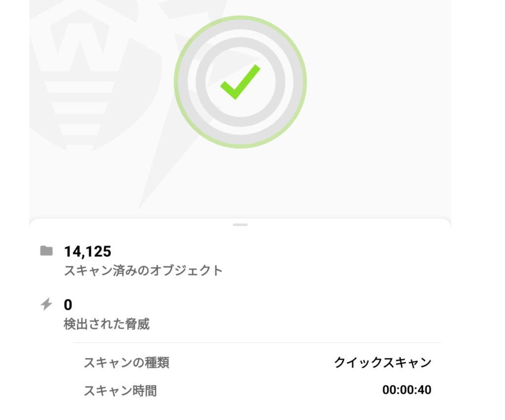This screenshot has width=505, height=420.
Task: Click the folder icon beside 14,125
Action: (46, 251)
